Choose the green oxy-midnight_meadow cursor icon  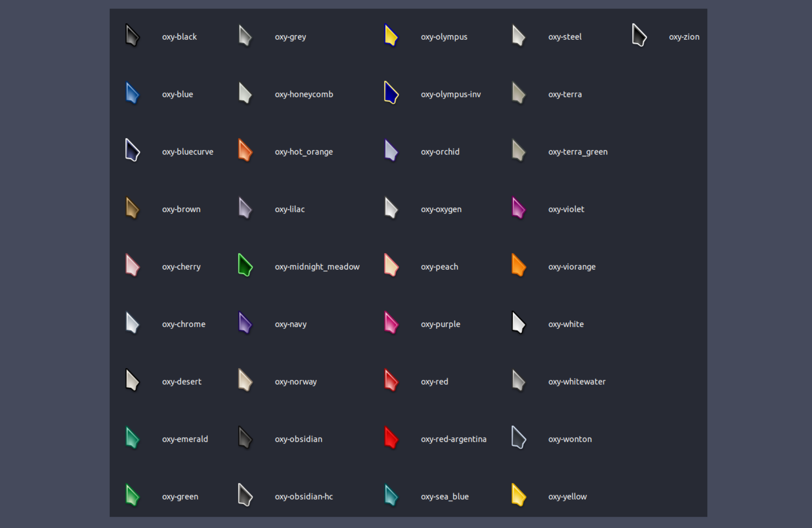click(x=245, y=265)
